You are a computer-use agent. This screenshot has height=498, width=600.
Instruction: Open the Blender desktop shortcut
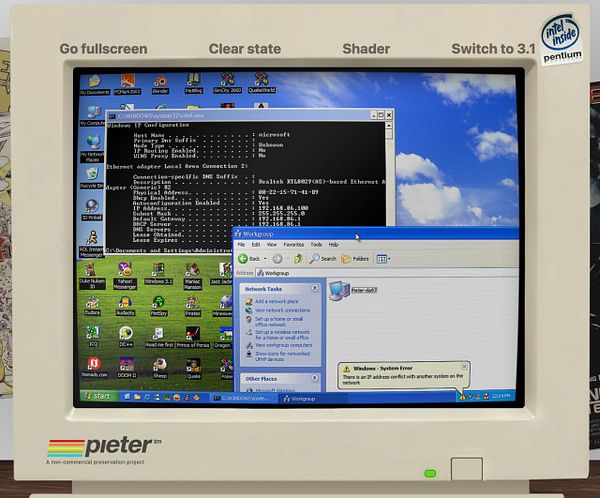160,85
